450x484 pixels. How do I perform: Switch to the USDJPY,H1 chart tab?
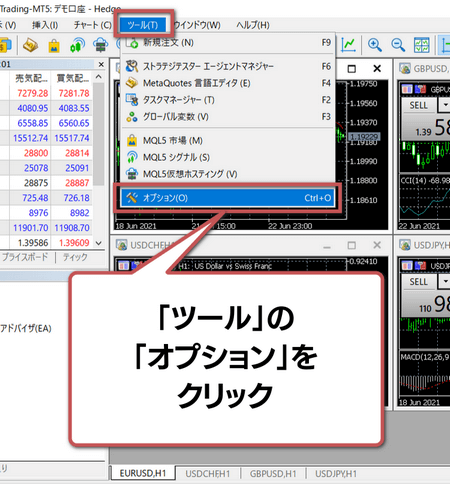(336, 474)
